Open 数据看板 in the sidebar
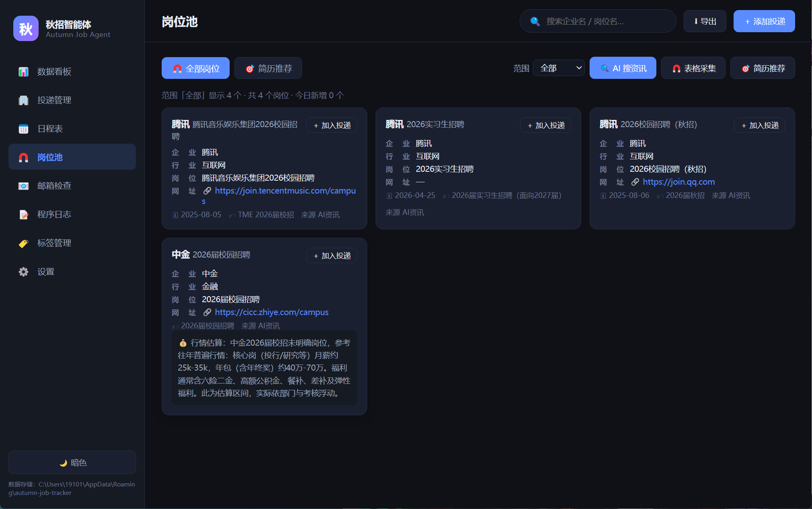This screenshot has height=509, width=812. (x=72, y=72)
